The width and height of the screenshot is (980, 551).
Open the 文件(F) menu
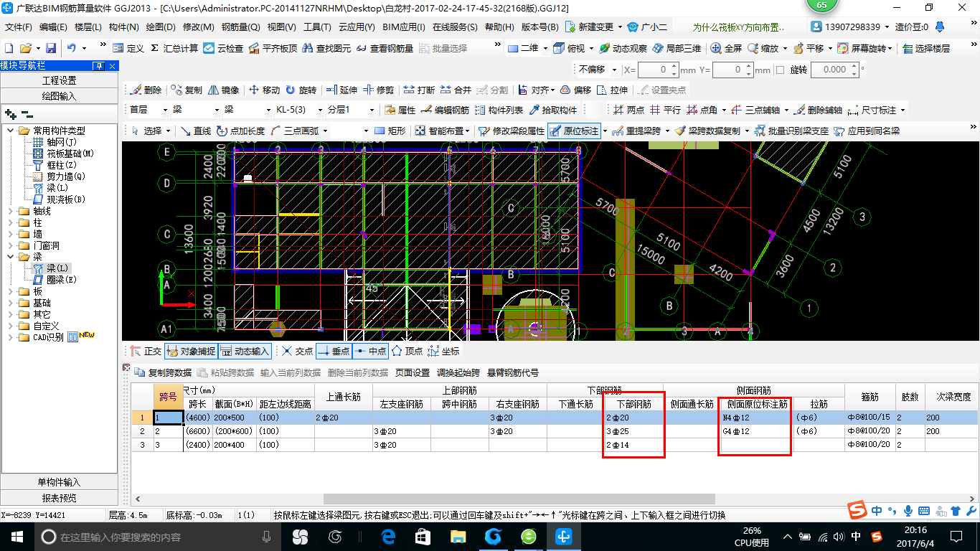(x=19, y=27)
